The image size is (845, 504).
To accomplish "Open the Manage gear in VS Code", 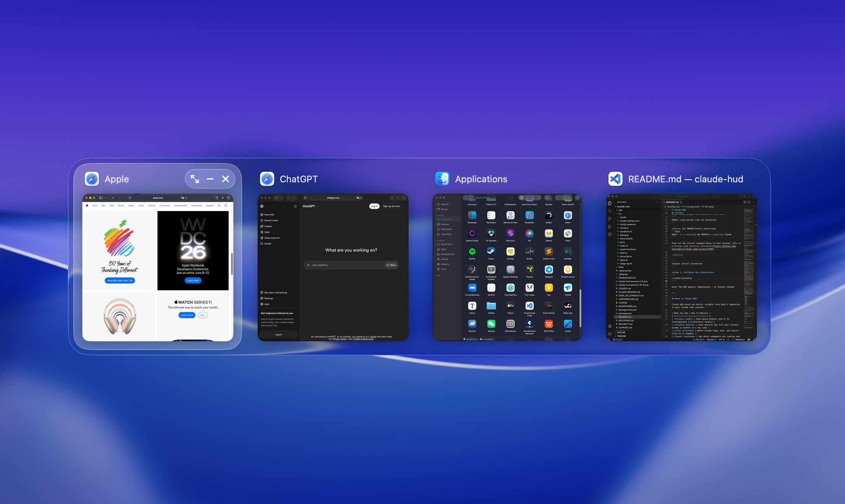I will pyautogui.click(x=610, y=334).
